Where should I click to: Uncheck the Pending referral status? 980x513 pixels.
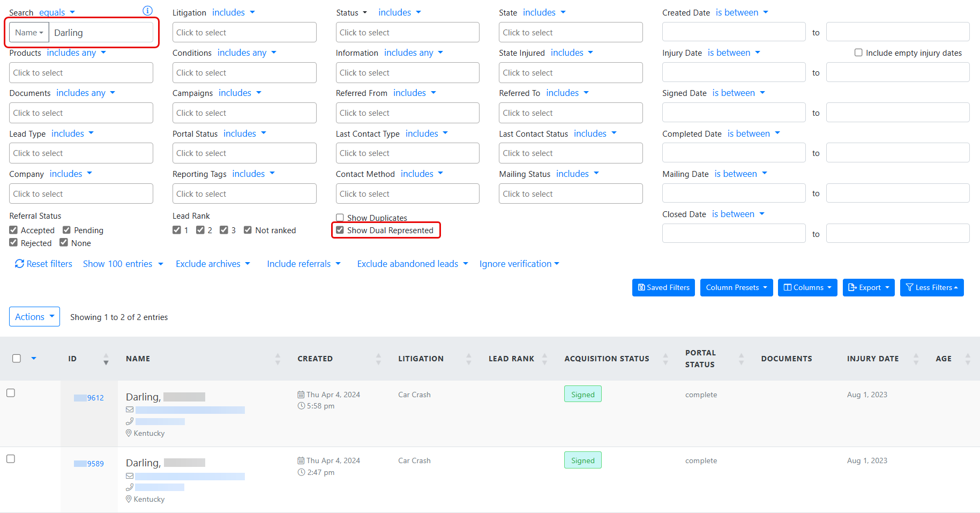[67, 230]
